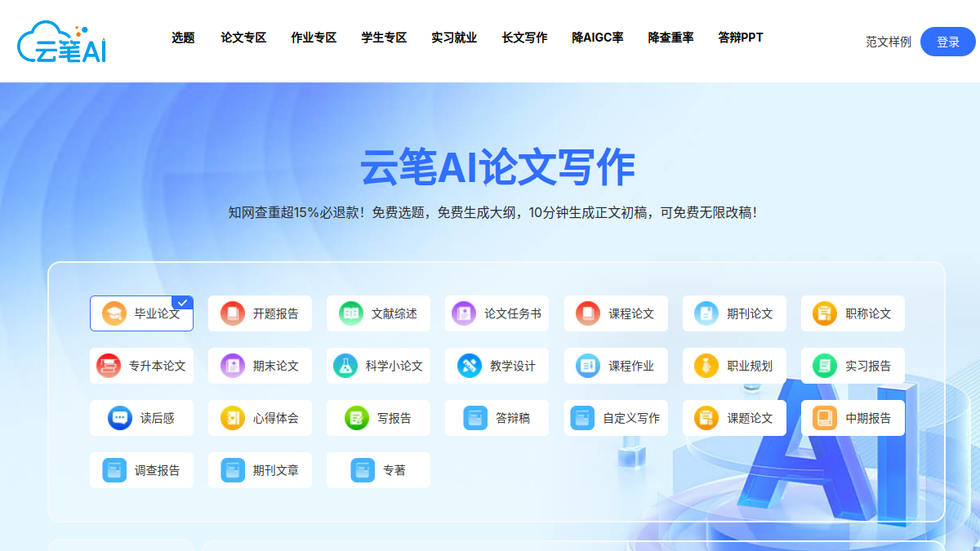Image resolution: width=980 pixels, height=551 pixels.
Task: Toggle the 毕业论文 selected checkmark badge
Action: [183, 303]
